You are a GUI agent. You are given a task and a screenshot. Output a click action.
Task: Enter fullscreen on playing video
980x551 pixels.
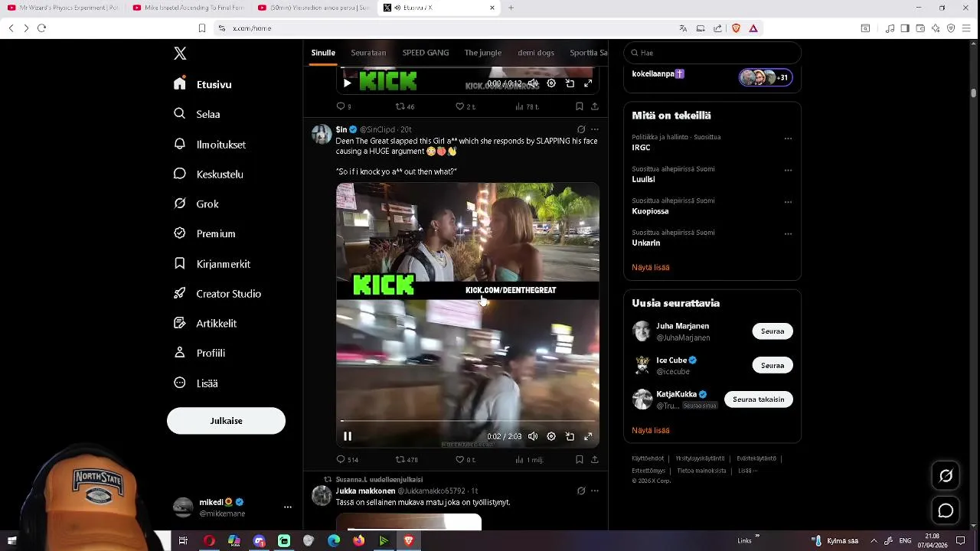coord(588,436)
